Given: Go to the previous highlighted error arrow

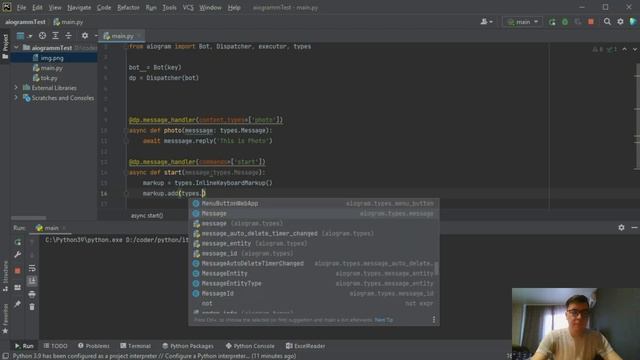Looking at the screenshot, I should [x=624, y=49].
